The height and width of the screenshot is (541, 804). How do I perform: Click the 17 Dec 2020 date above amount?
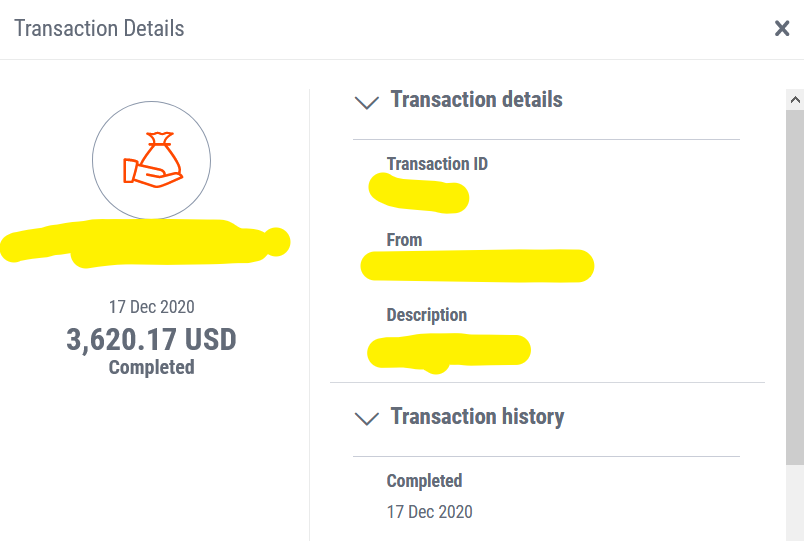pyautogui.click(x=151, y=307)
